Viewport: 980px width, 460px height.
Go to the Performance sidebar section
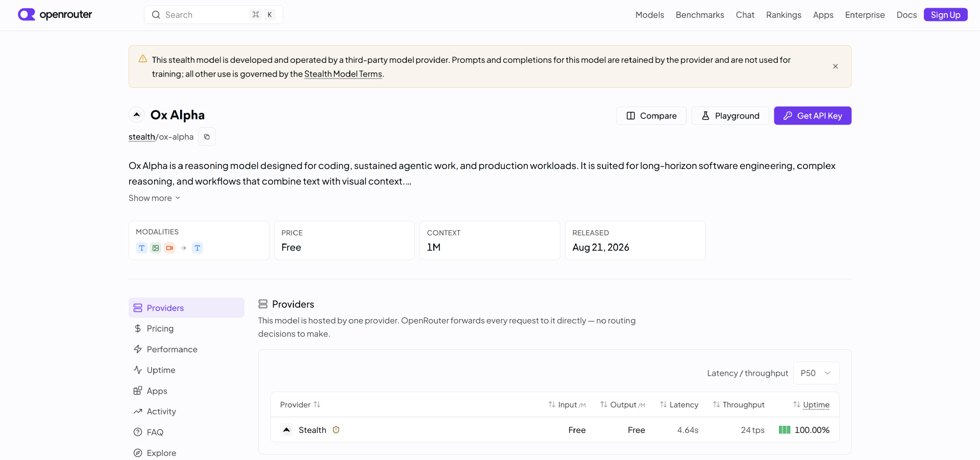point(186,349)
